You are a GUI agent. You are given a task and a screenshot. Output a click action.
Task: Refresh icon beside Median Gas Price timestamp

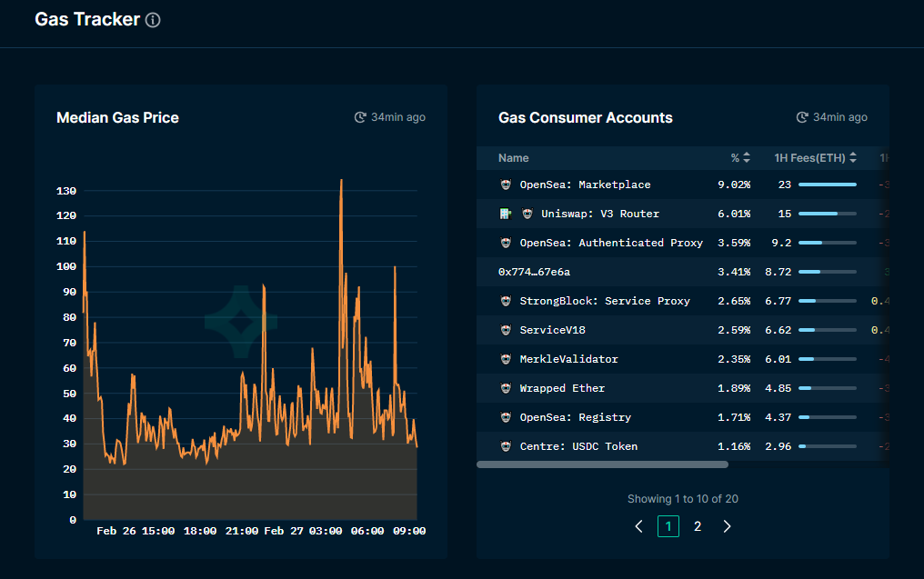(x=360, y=117)
